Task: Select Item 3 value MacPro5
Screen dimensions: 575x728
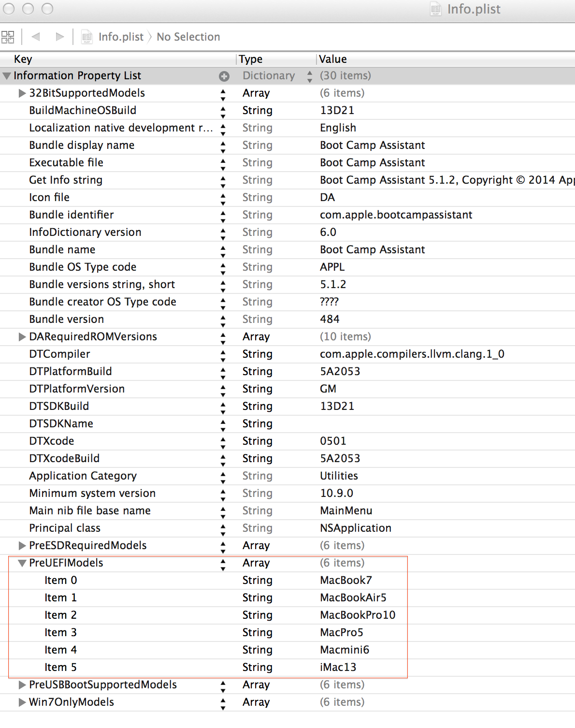Action: [x=342, y=633]
